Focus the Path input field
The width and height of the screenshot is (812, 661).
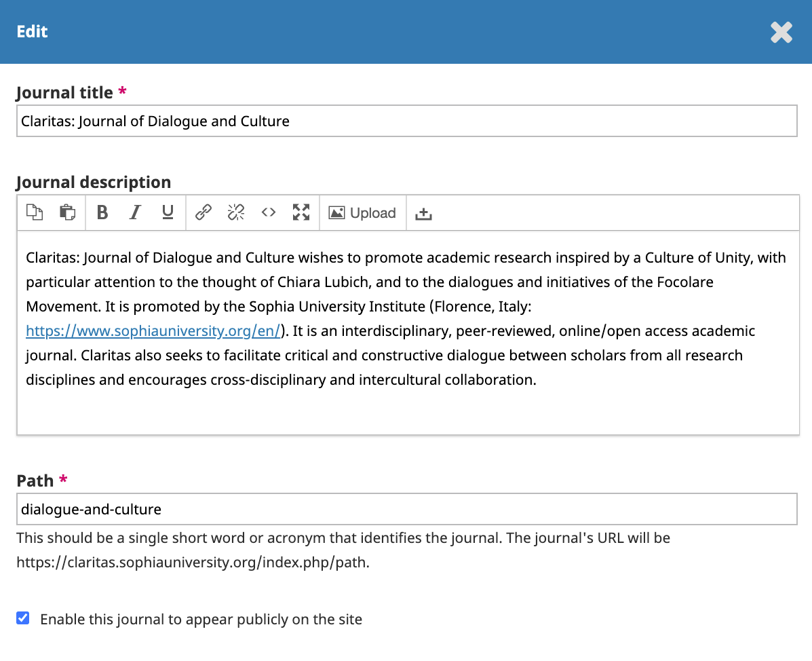(407, 509)
